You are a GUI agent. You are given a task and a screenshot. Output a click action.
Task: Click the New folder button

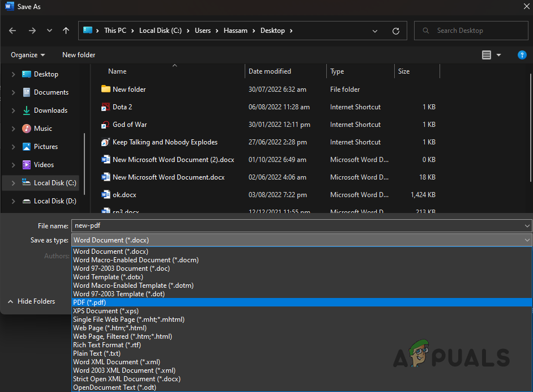click(x=79, y=55)
